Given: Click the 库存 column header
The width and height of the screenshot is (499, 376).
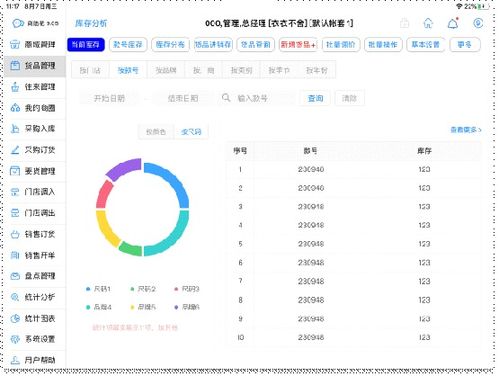Looking at the screenshot, I should 424,151.
